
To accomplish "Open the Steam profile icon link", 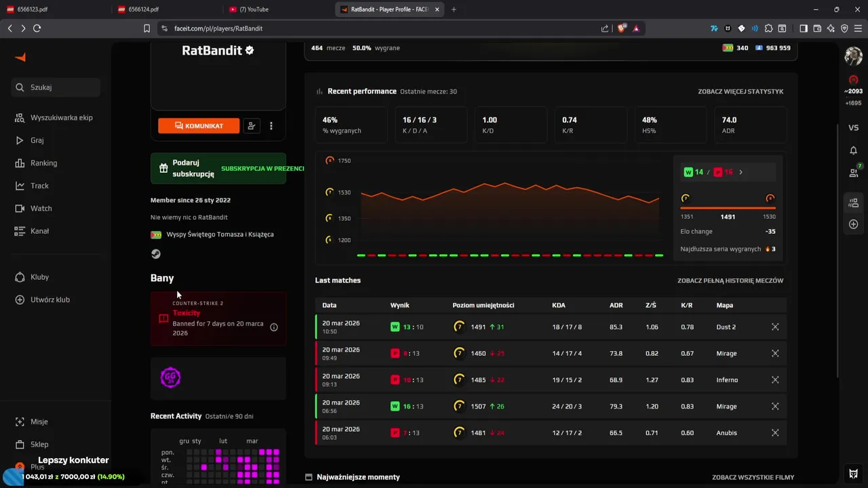I will coord(156,254).
